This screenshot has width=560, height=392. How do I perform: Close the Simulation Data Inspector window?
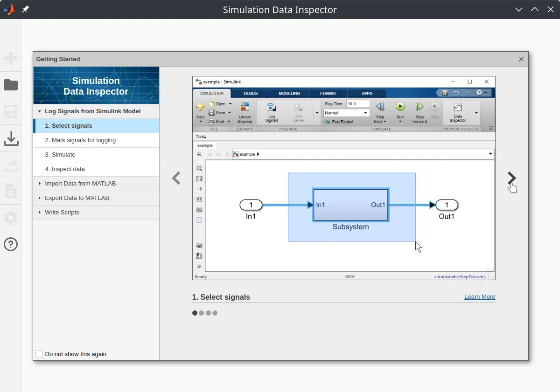[x=551, y=10]
